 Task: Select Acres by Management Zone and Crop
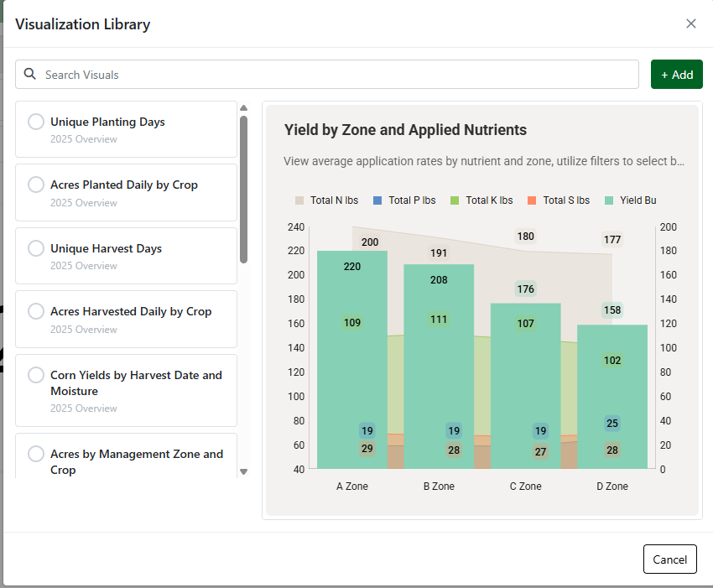pos(36,454)
